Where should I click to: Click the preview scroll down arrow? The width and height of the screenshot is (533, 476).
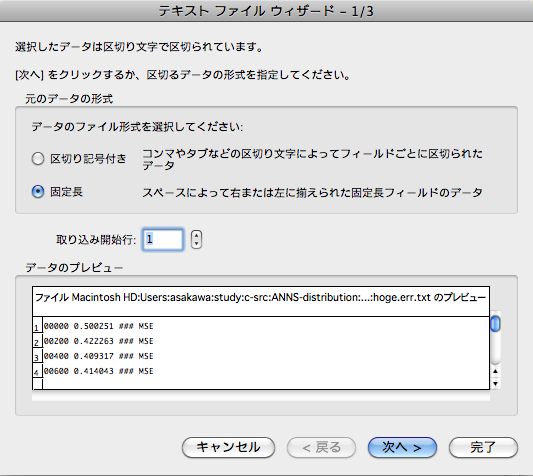pyautogui.click(x=495, y=384)
